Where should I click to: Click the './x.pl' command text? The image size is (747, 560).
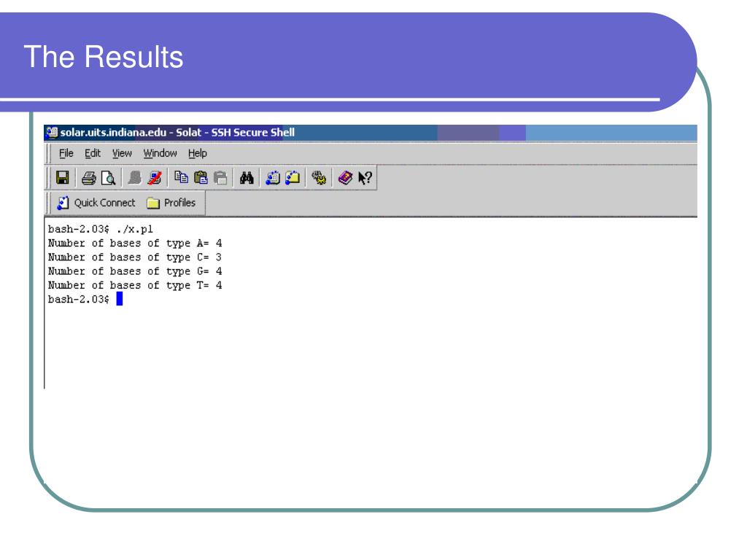pos(134,230)
